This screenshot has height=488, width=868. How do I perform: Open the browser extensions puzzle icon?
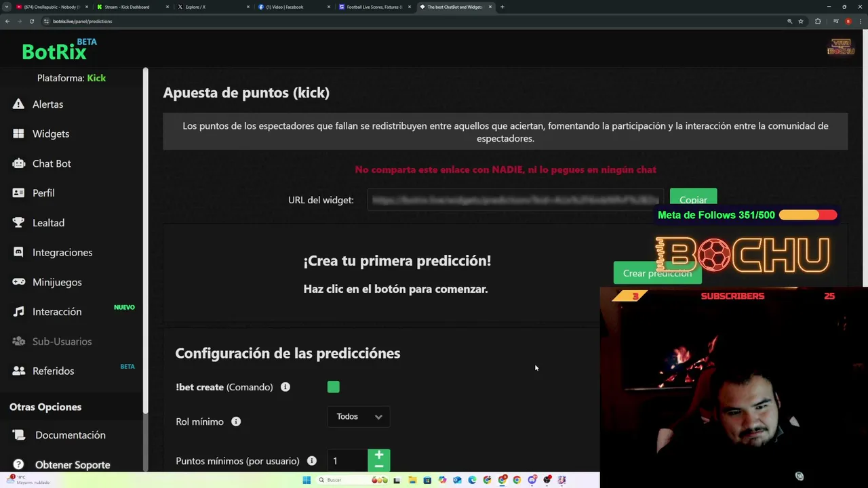tap(818, 21)
